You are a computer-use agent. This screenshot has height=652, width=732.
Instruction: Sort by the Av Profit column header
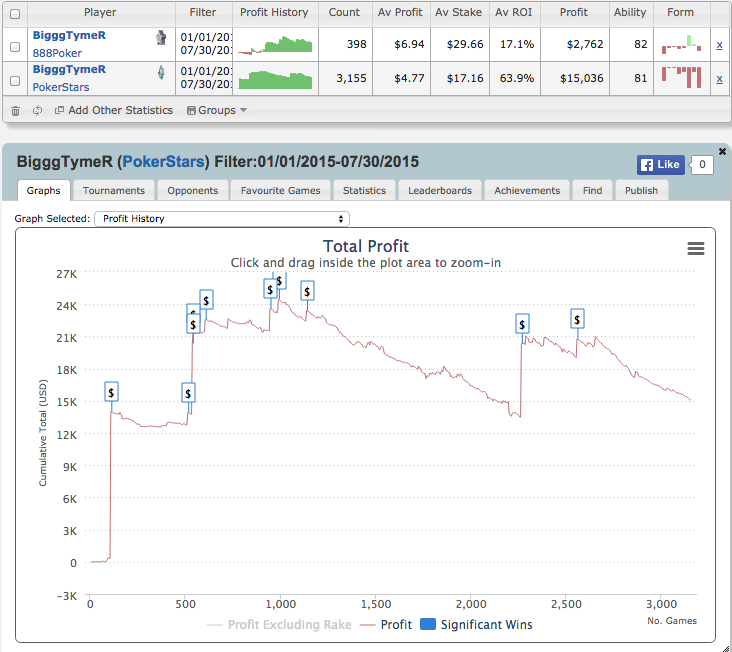[400, 13]
